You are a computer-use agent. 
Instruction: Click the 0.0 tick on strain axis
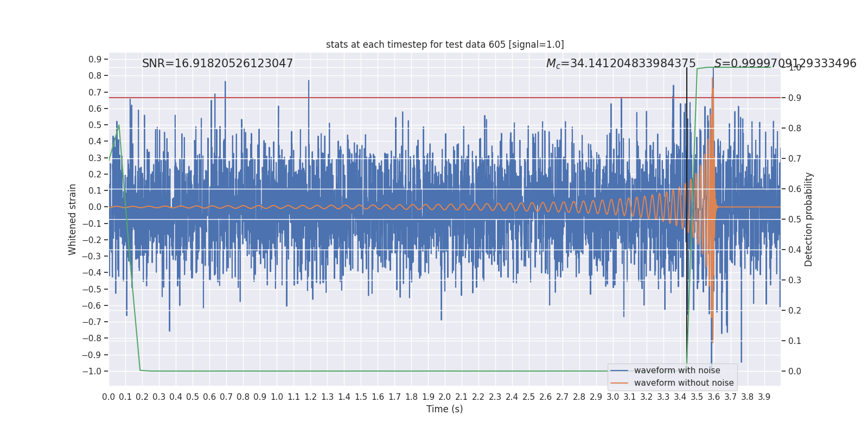pyautogui.click(x=95, y=207)
